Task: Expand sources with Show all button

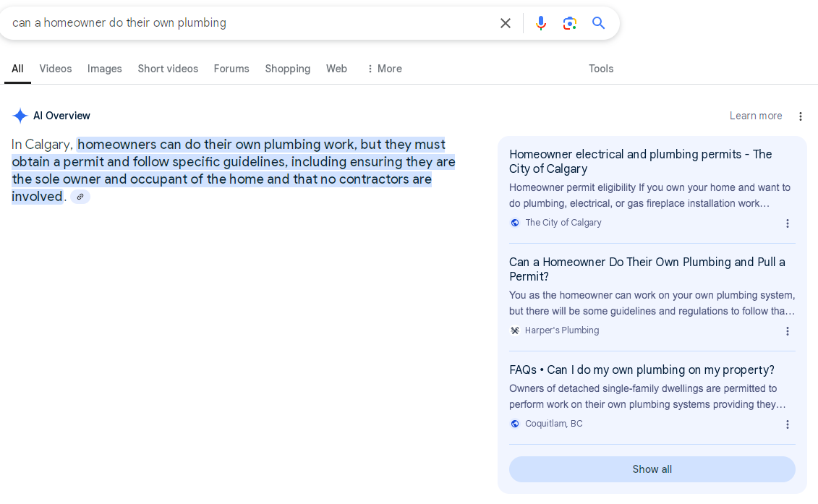Action: pyautogui.click(x=652, y=469)
